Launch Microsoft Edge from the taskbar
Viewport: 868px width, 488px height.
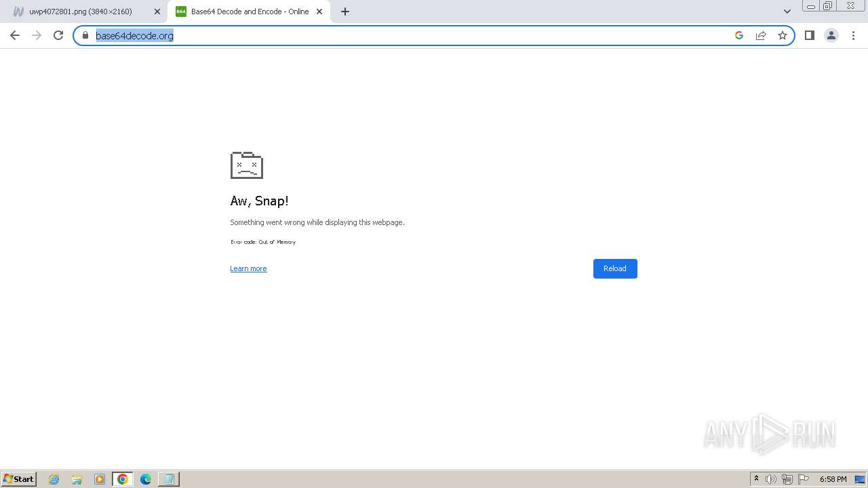[x=146, y=479]
